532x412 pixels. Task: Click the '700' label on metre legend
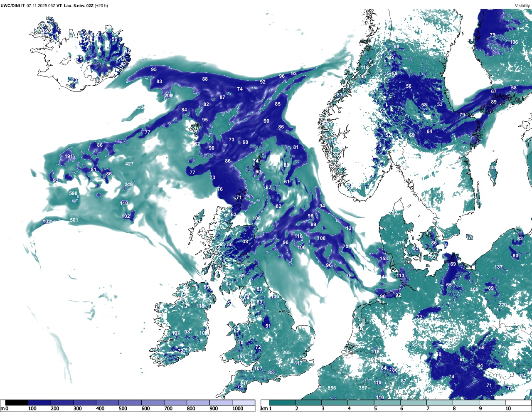click(x=168, y=409)
